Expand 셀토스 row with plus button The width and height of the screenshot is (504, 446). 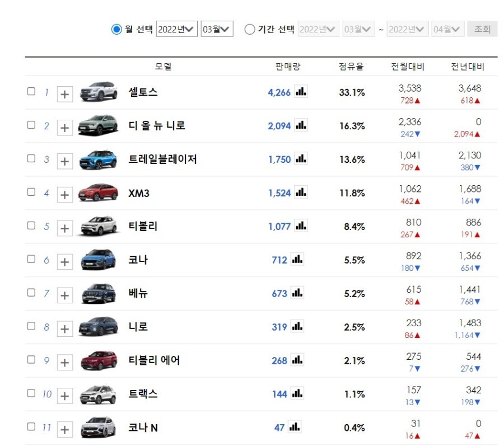pos(64,94)
